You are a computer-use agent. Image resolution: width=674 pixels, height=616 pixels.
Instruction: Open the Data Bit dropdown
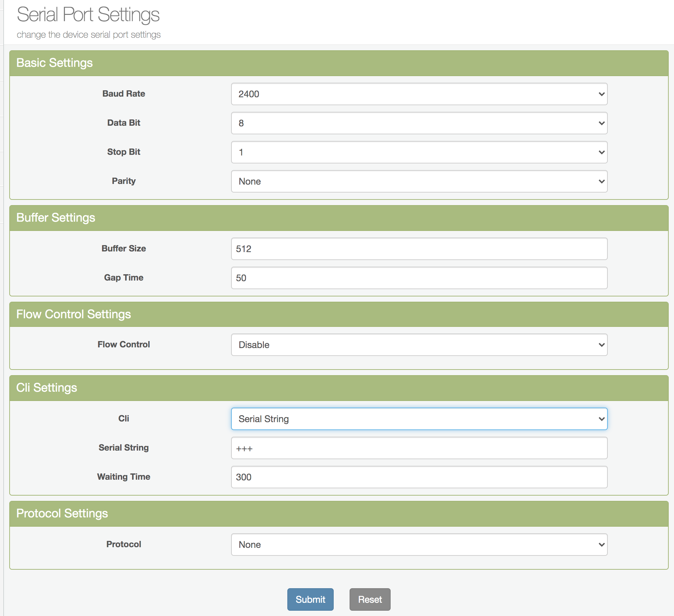tap(419, 123)
